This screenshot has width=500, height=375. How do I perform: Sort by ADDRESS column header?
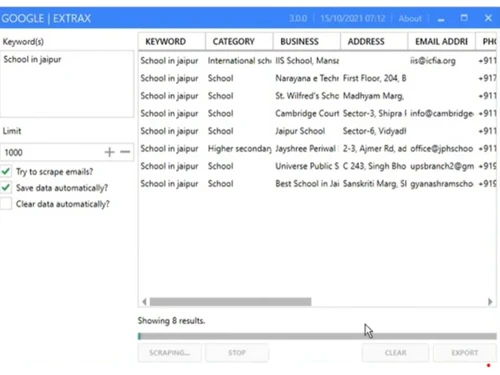coord(374,41)
